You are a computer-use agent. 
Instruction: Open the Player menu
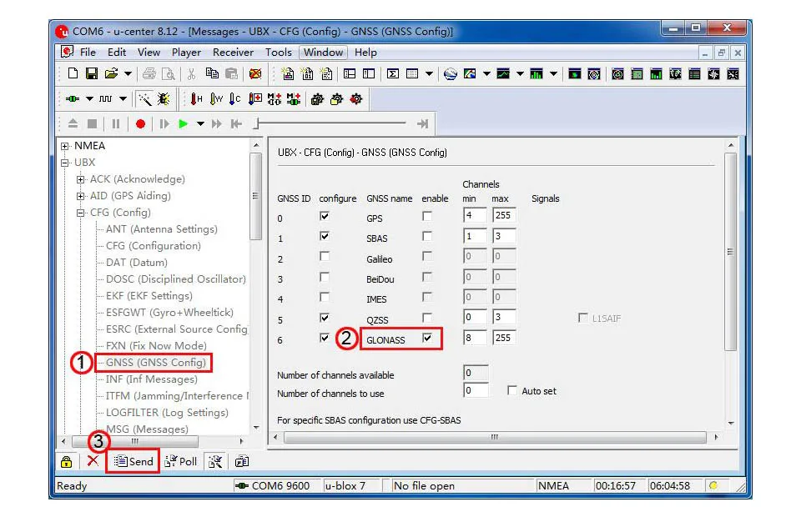coord(186,52)
